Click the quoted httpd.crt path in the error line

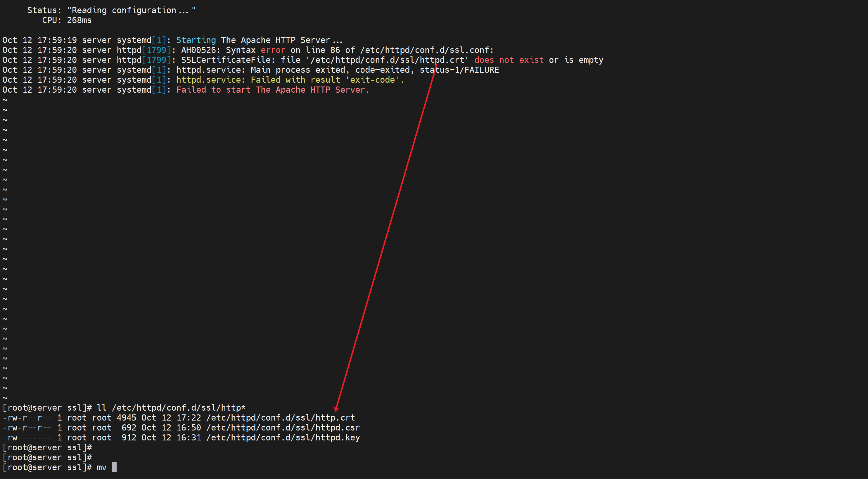[x=387, y=60]
